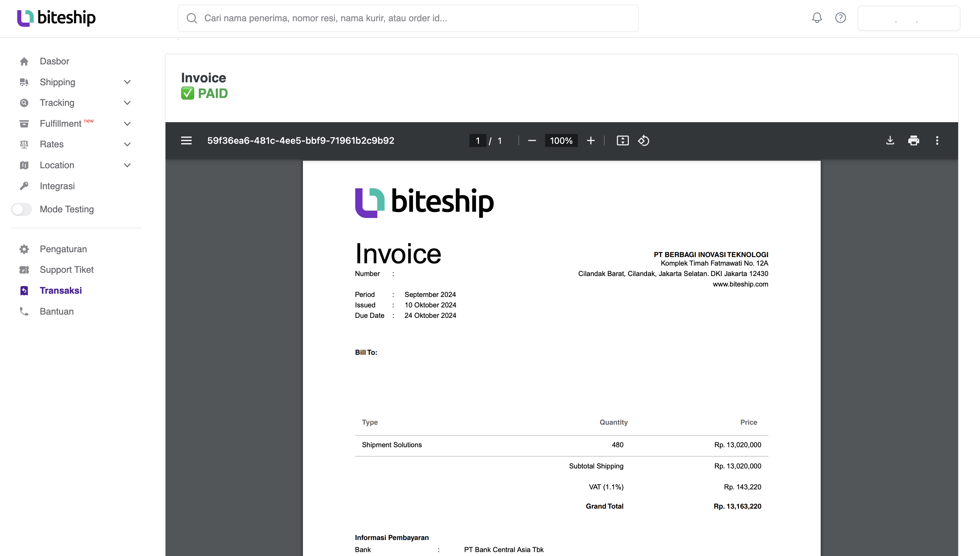This screenshot has height=556, width=980.
Task: Click the Due Date 24 Oktober 2024
Action: [430, 316]
